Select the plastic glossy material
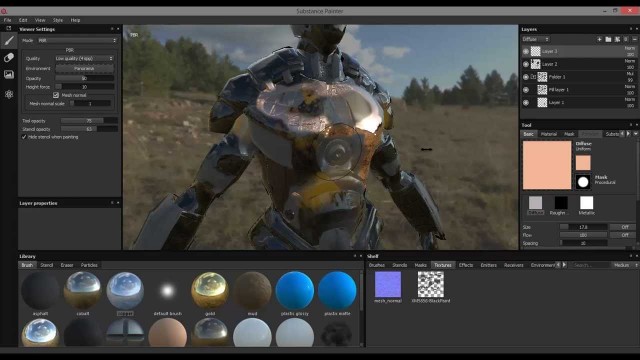Screen dimensions: 640x360 pos(295,291)
